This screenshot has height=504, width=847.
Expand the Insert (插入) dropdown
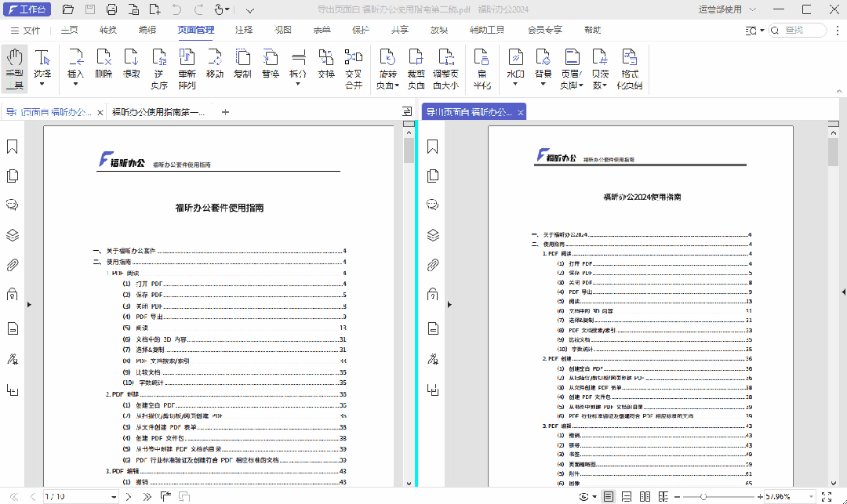point(75,83)
